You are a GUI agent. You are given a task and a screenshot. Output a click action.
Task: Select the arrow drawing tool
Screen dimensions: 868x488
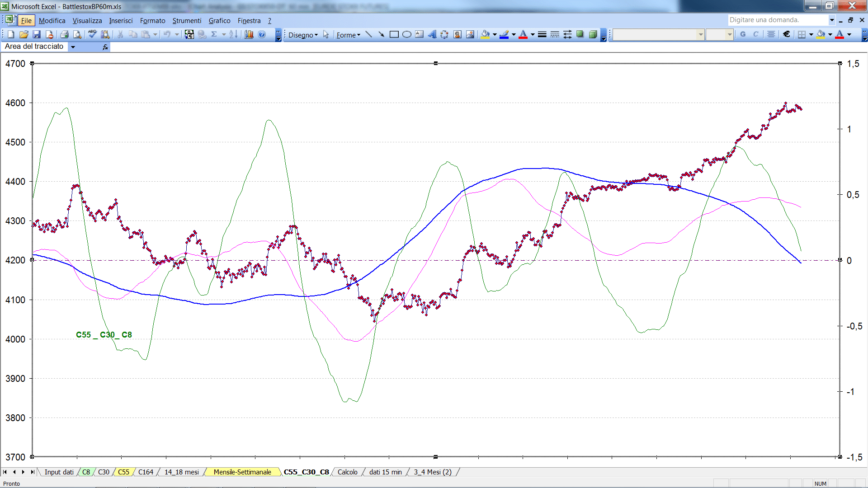pos(381,34)
